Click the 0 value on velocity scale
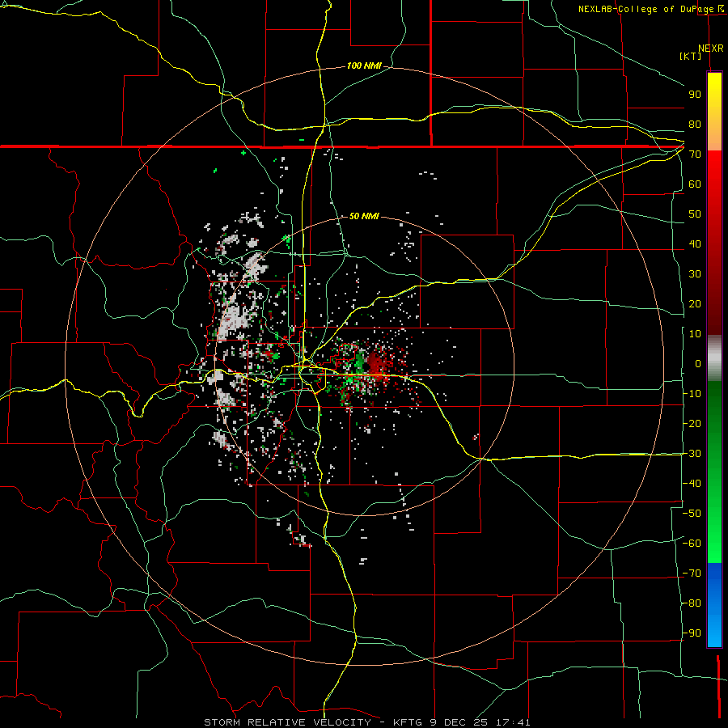Screen dimensions: 728x728 tap(698, 364)
